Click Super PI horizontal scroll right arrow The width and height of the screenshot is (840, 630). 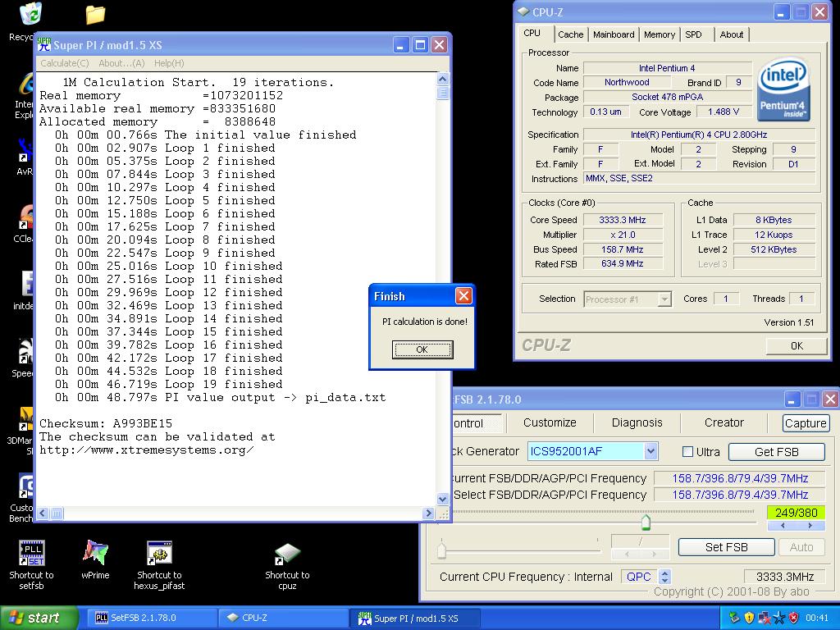pos(427,514)
